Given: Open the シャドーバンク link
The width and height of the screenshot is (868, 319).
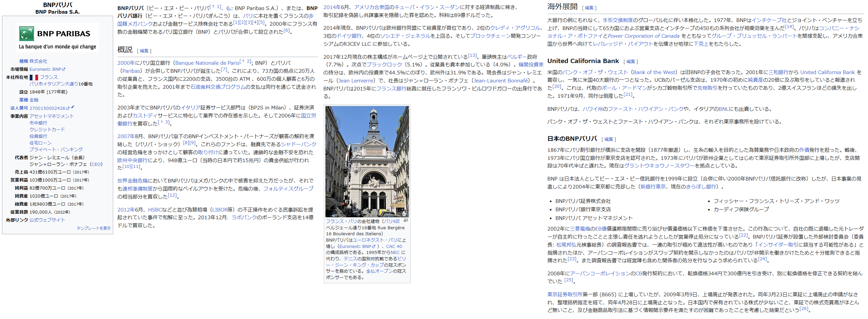Looking at the screenshot, I should (298, 144).
